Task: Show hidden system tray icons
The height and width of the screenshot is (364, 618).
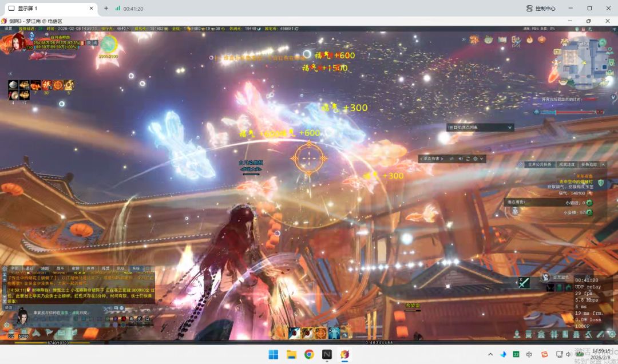Action: 490,354
